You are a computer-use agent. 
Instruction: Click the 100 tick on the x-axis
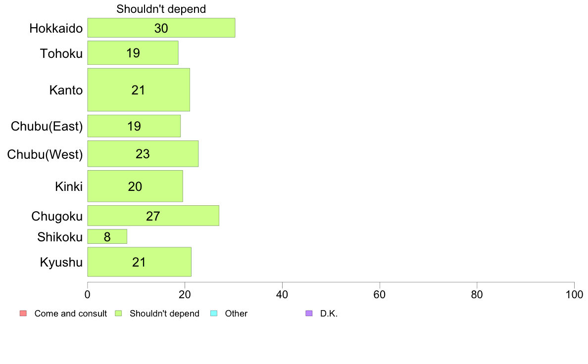click(574, 295)
